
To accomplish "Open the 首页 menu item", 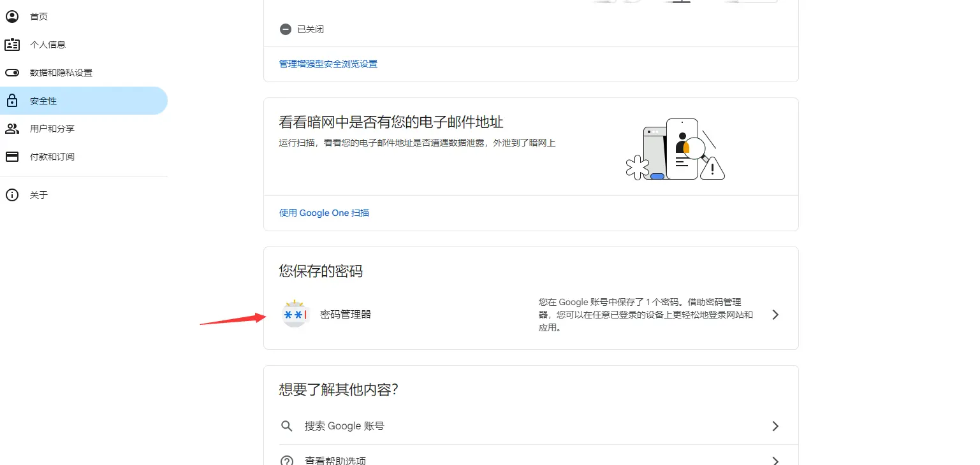I will [84, 17].
